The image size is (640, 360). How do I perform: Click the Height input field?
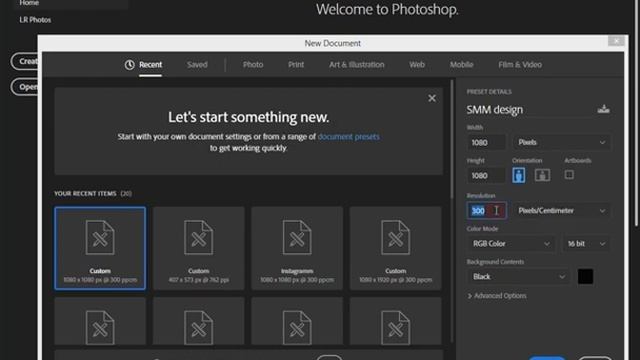coord(486,176)
